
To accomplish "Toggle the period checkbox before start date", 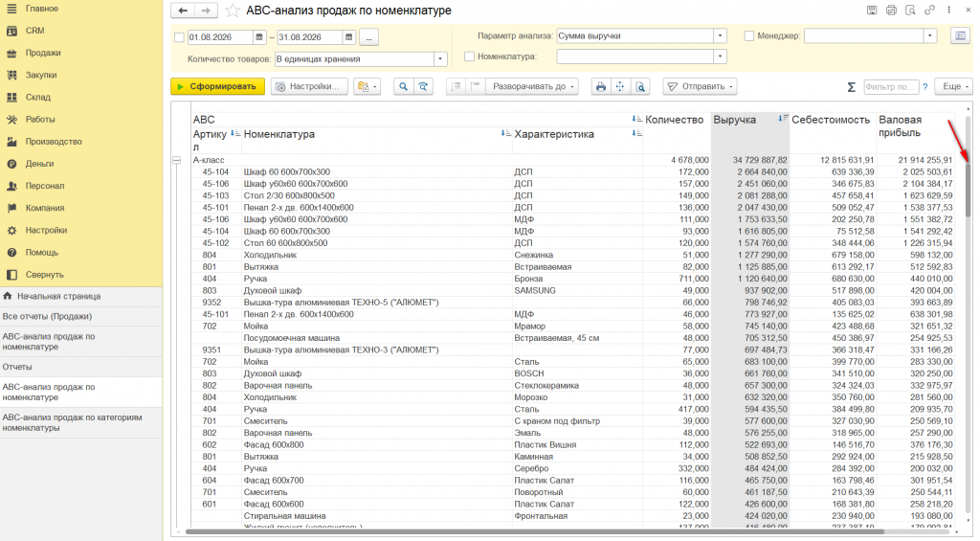I will pyautogui.click(x=179, y=37).
